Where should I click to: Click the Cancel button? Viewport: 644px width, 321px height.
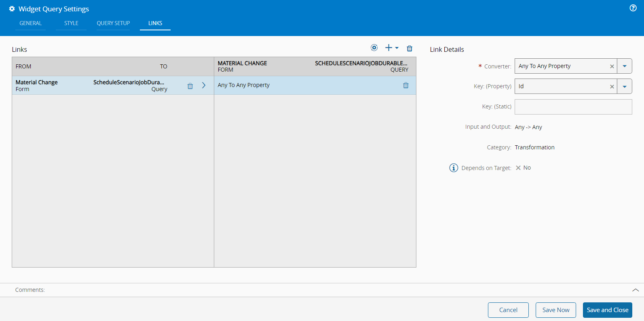pyautogui.click(x=508, y=310)
